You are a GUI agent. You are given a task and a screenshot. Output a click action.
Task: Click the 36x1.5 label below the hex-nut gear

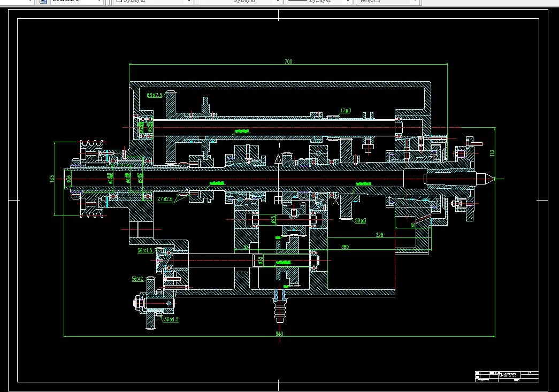click(x=171, y=319)
